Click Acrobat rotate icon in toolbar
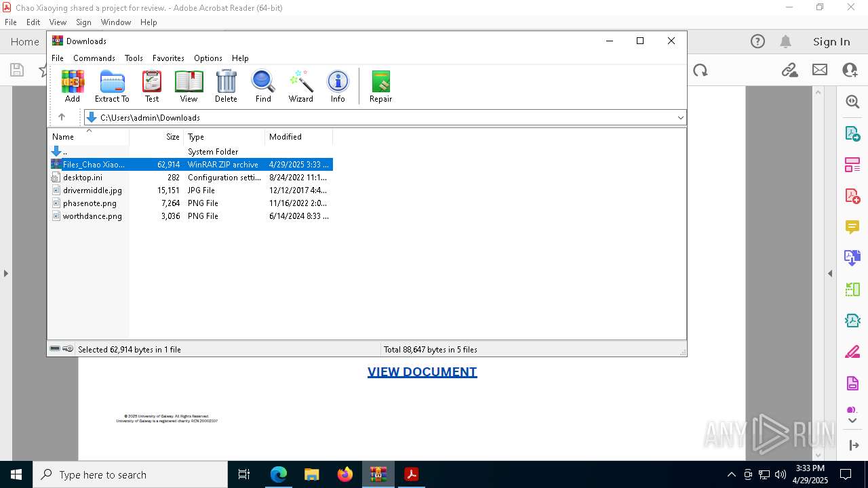 pos(701,70)
